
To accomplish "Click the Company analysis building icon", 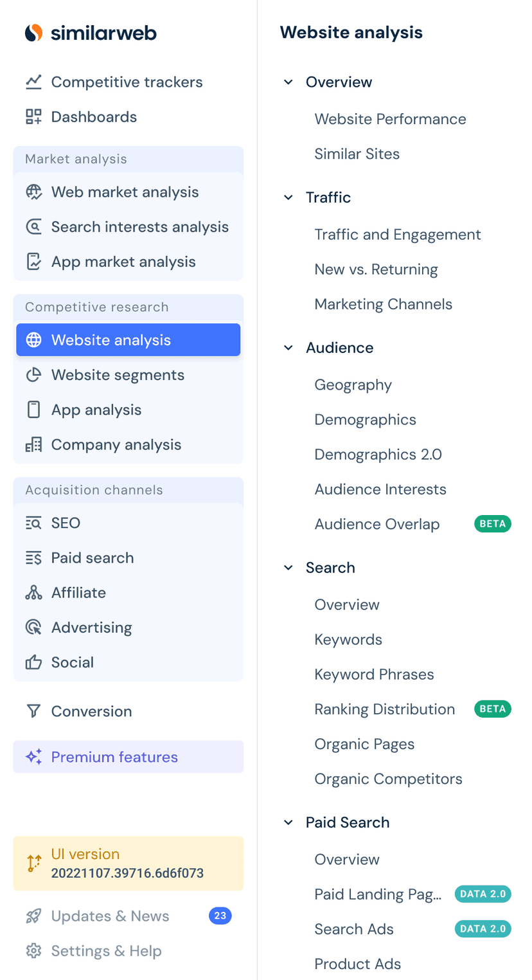I will 33,444.
